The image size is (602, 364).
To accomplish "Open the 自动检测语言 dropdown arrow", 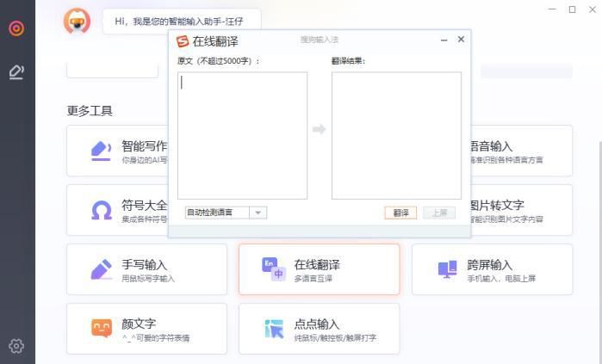I will (258, 213).
